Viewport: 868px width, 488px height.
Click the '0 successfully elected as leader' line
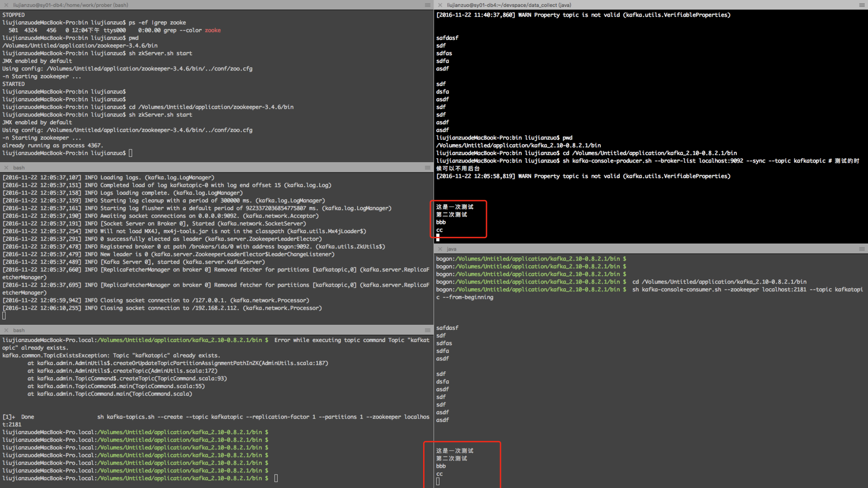coord(162,239)
